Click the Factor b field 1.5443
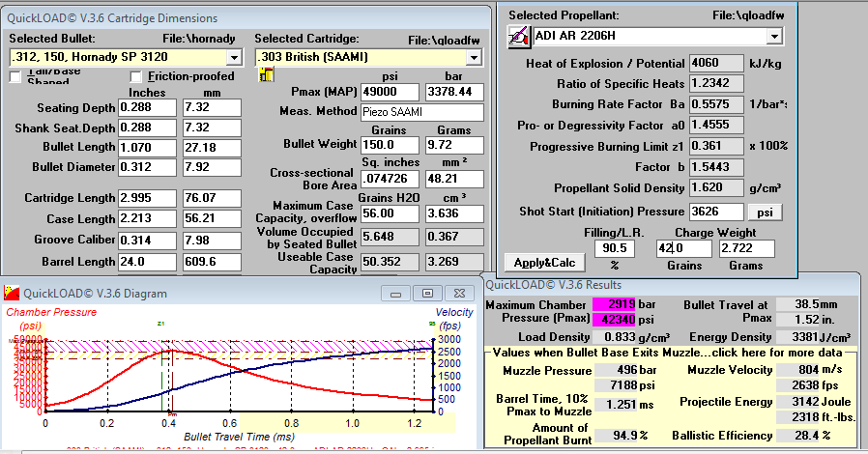 pyautogui.click(x=716, y=167)
